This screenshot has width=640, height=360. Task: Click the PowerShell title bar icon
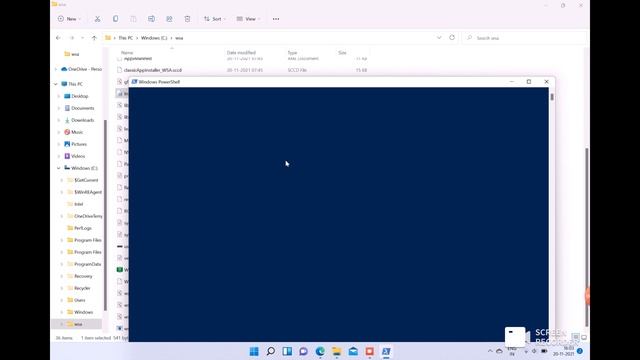(134, 82)
